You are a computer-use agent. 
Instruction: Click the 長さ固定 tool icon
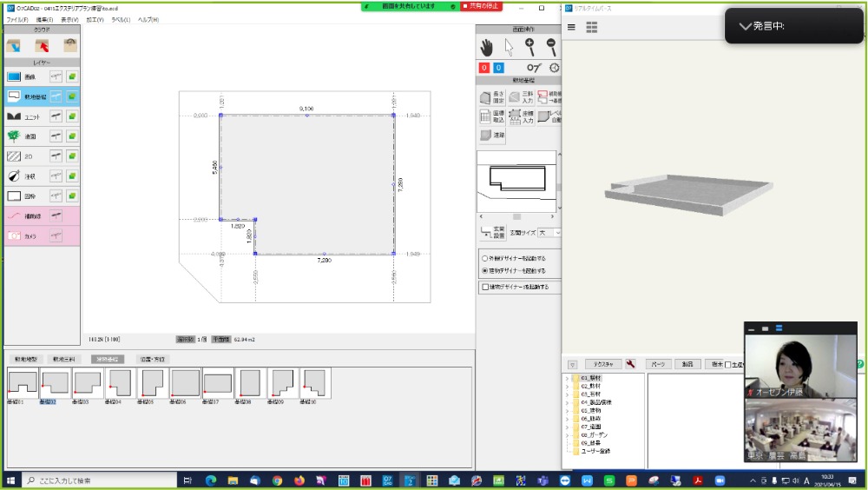(x=486, y=97)
